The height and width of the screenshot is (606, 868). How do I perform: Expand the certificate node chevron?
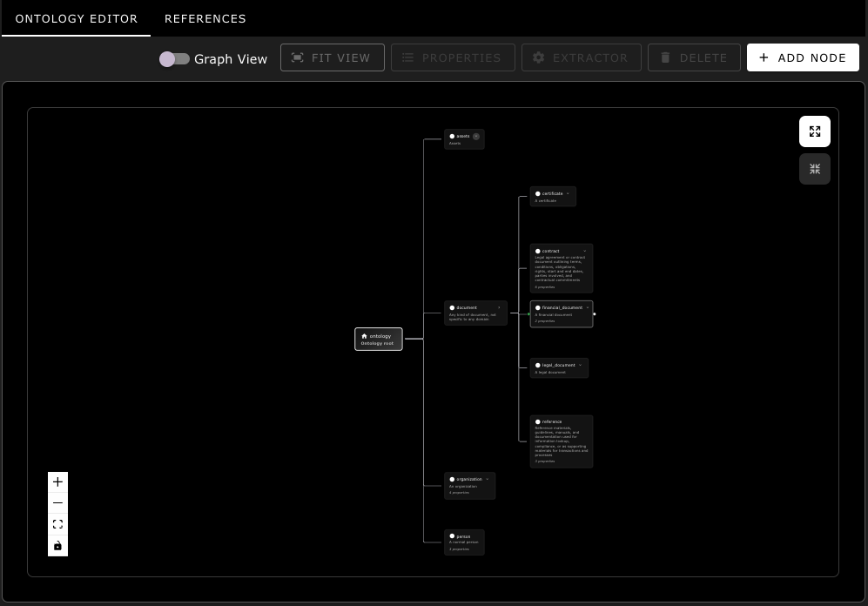(x=569, y=193)
